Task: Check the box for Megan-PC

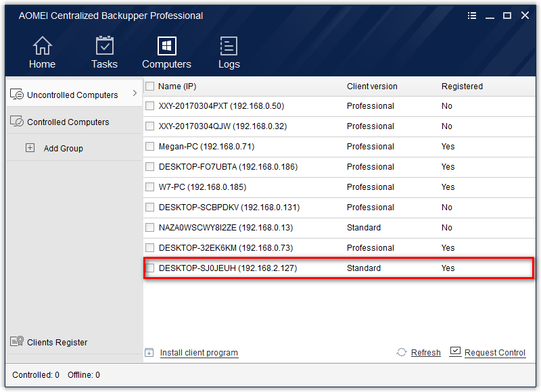Action: [149, 147]
